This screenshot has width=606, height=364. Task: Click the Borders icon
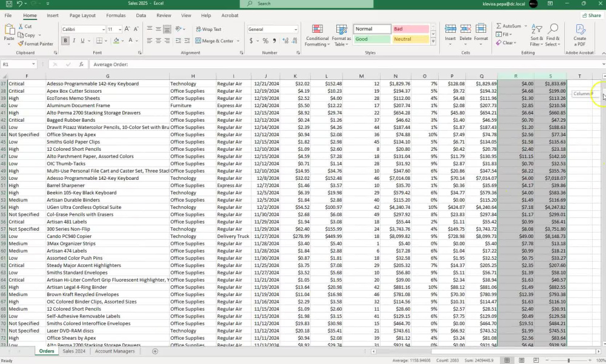(99, 41)
